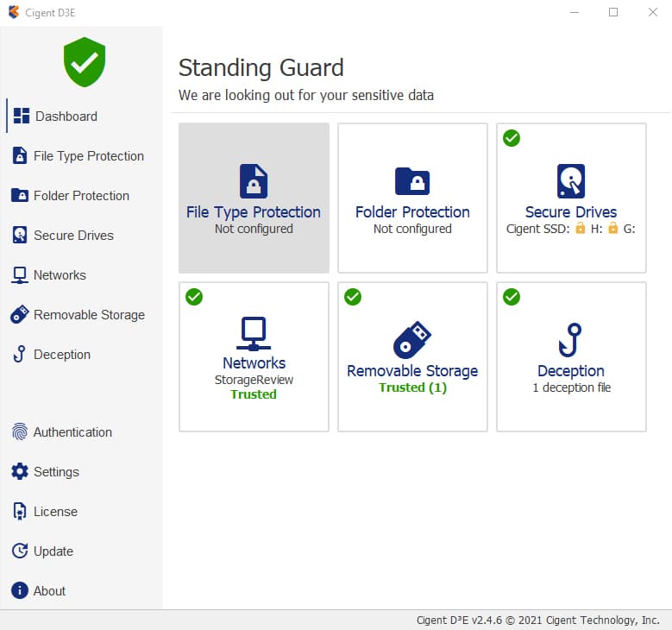672x630 pixels.
Task: Click the File Type Protection tile title
Action: [x=254, y=212]
